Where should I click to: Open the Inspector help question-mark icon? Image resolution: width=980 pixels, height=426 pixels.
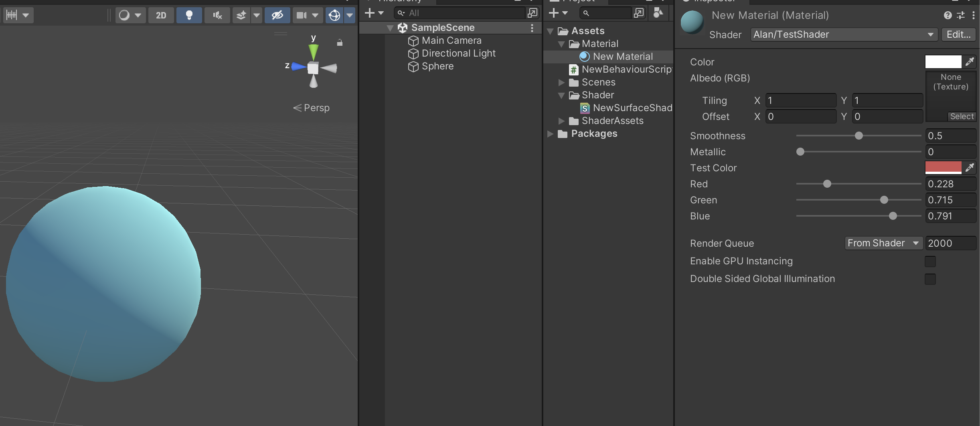(948, 15)
